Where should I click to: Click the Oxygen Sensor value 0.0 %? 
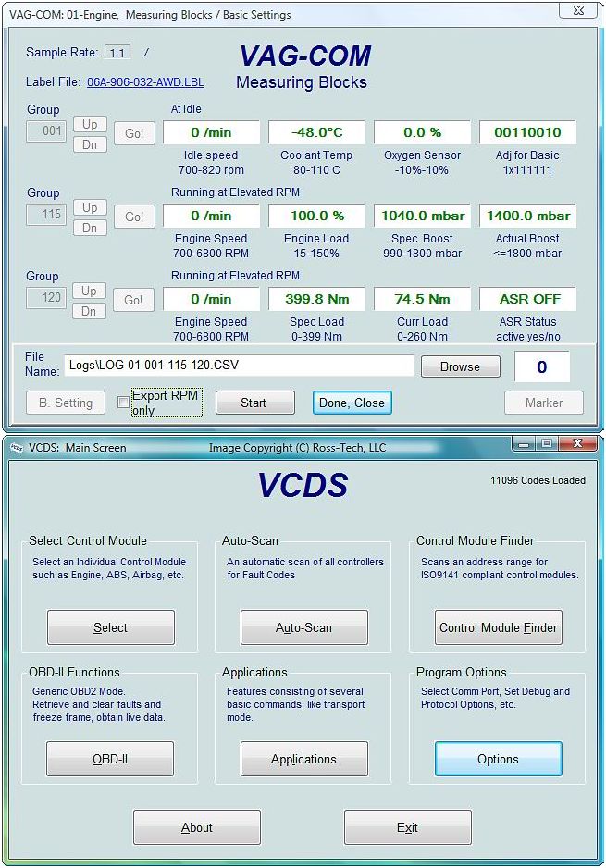(422, 132)
